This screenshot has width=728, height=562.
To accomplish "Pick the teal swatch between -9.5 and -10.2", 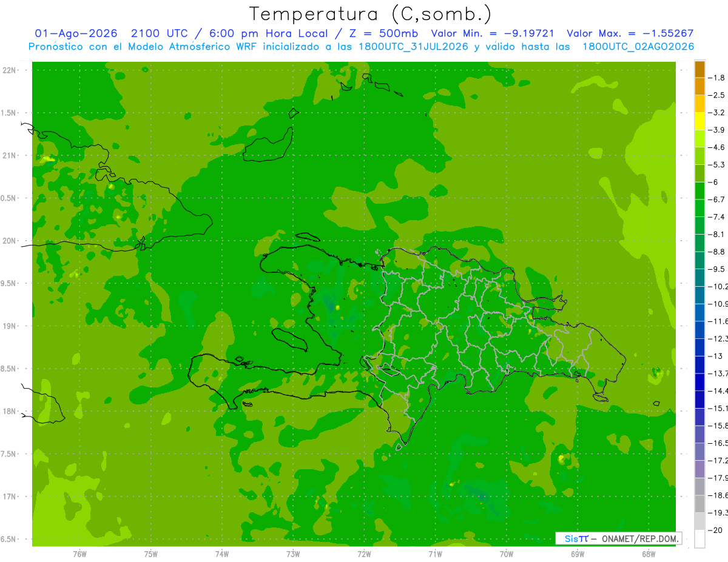I will click(699, 278).
